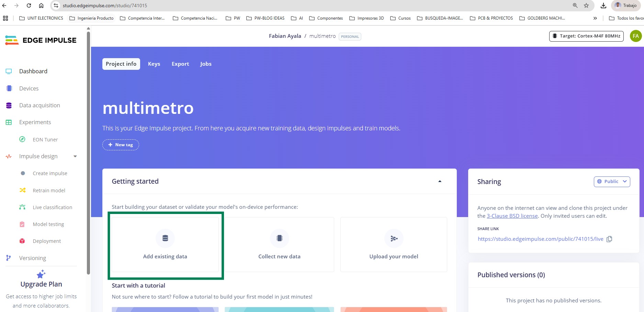This screenshot has width=644, height=312.
Task: Open the 3-Clause BSD license link
Action: click(x=512, y=216)
